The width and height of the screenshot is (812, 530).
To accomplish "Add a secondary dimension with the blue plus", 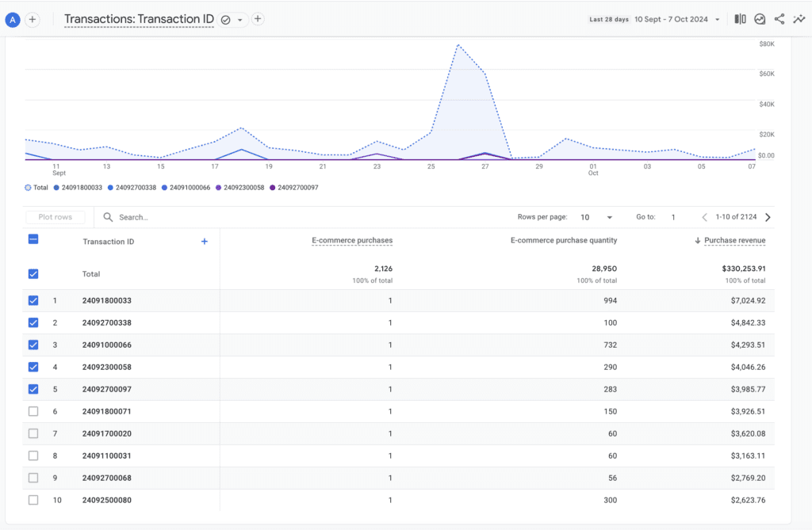I will pos(205,241).
